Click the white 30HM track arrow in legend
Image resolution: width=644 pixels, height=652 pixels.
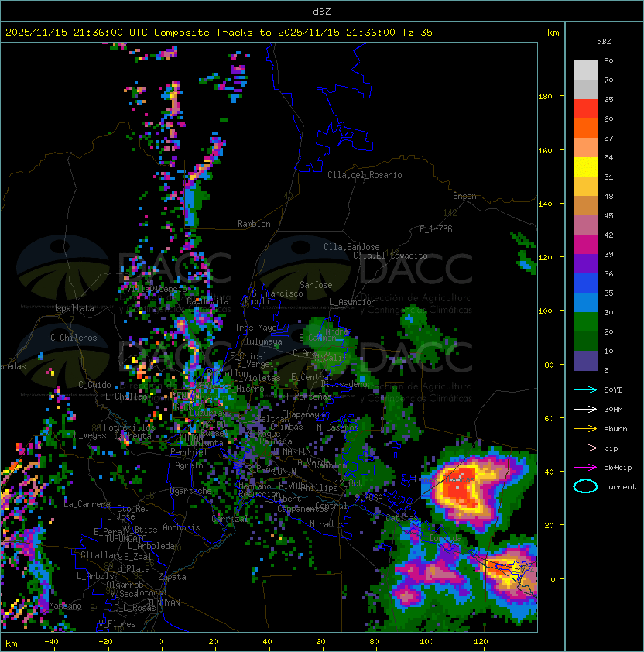click(585, 410)
